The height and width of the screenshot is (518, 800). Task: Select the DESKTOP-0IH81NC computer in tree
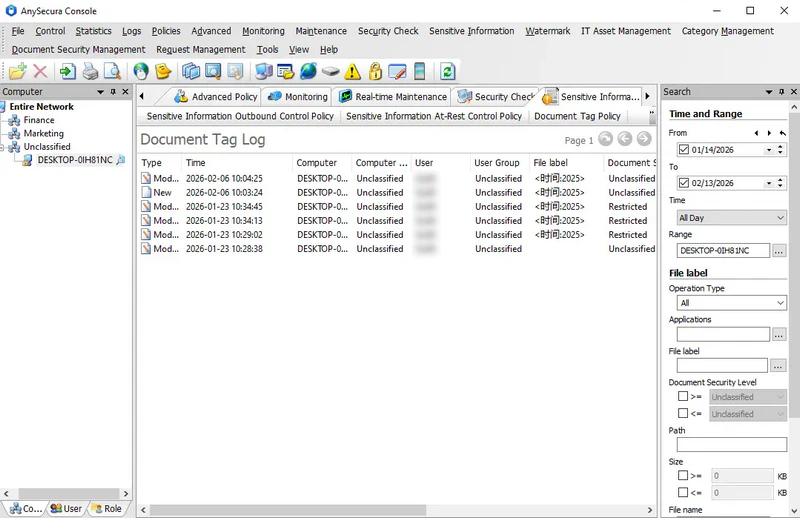[x=75, y=160]
